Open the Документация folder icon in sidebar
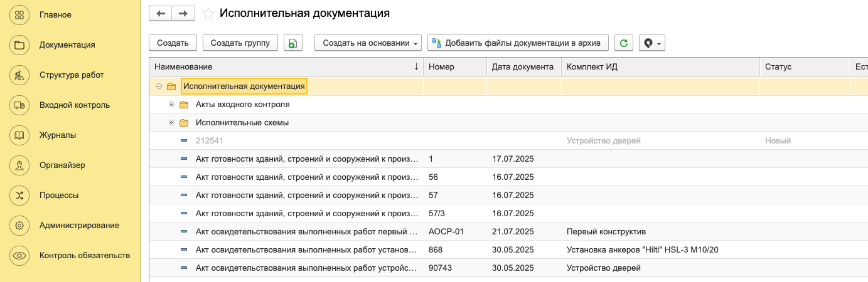Screen dimensions: 868x282 pos(19,44)
